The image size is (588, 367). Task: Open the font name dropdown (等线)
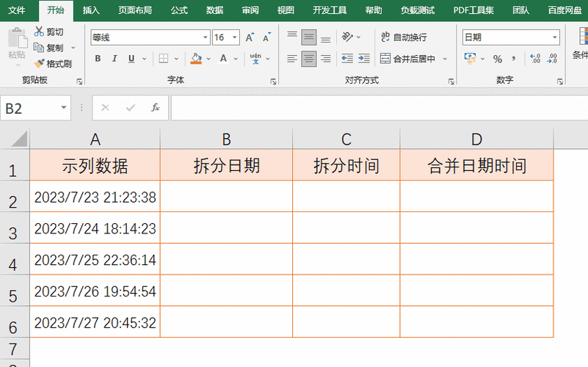coord(206,37)
